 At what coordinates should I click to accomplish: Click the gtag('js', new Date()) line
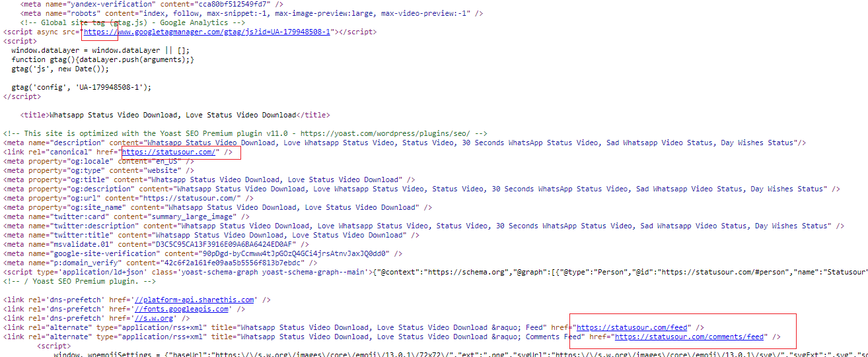(x=60, y=69)
